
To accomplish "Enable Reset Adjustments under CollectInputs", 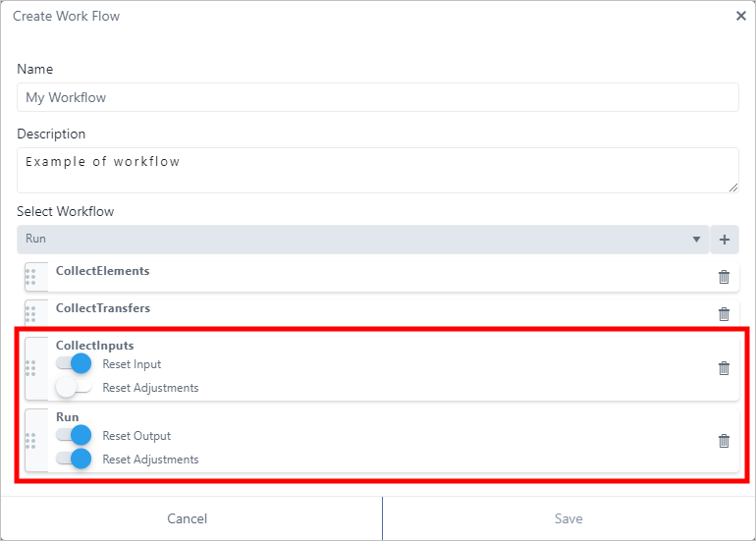I will pyautogui.click(x=74, y=388).
